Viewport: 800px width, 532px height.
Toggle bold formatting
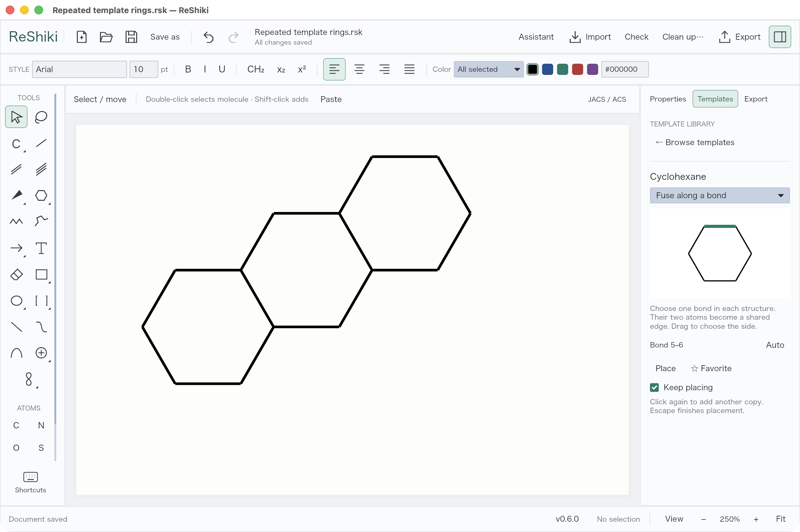pos(188,69)
